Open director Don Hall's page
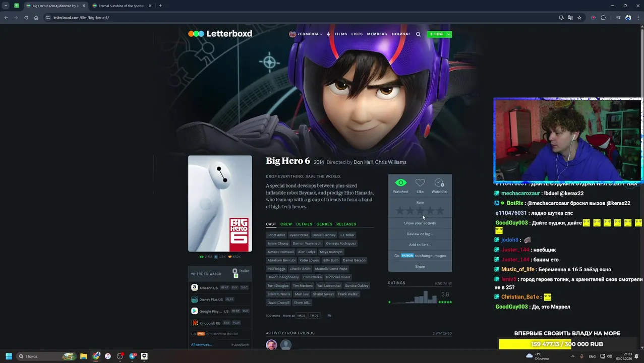 363,162
